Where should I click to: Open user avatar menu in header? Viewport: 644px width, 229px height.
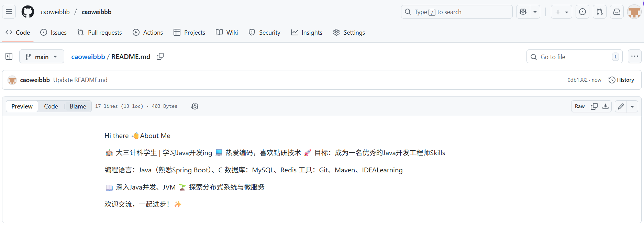coord(634,12)
